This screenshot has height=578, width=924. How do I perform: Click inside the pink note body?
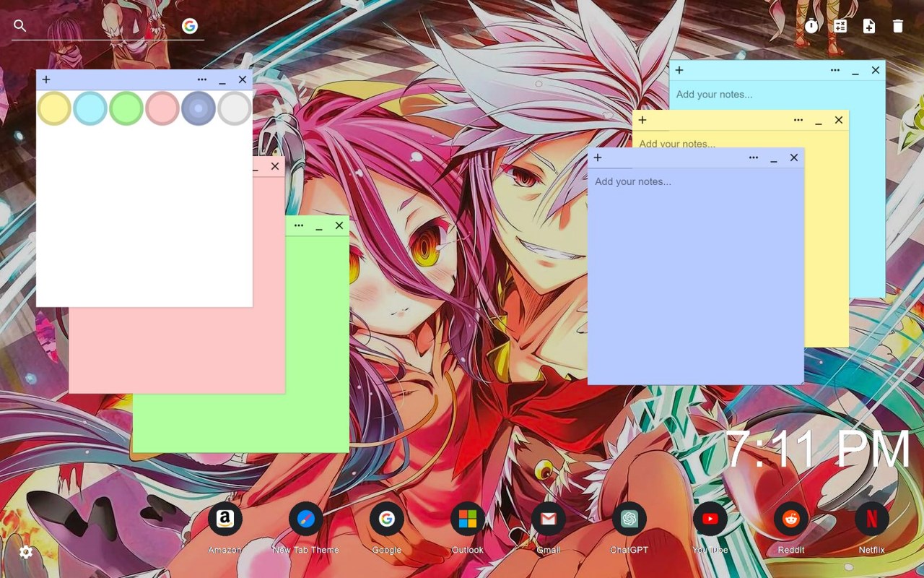(177, 350)
